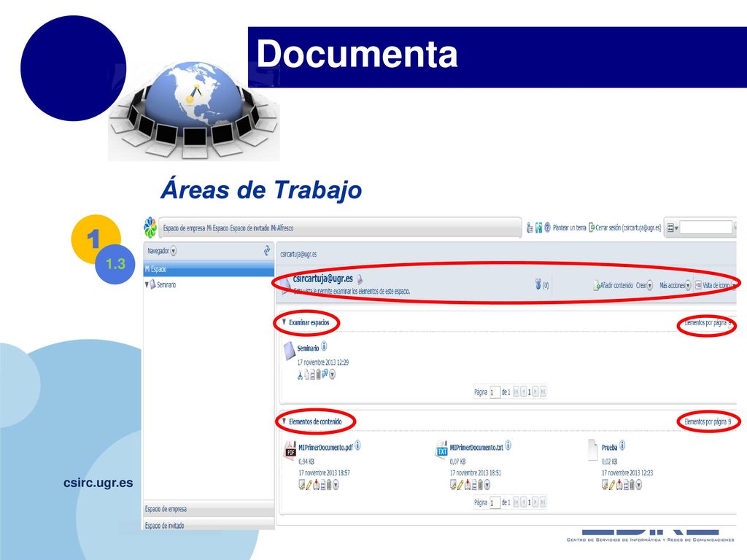Click Página field in Elementos de contenido

495,503
